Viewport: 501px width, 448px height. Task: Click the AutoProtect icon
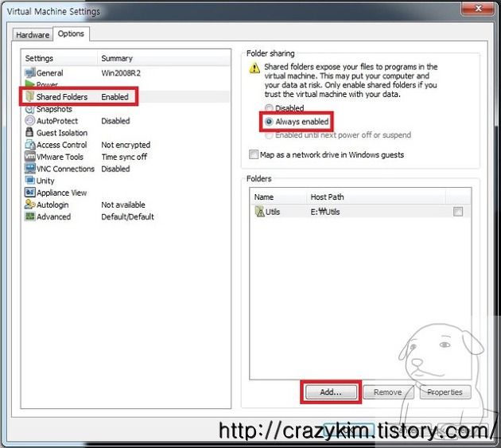coord(29,121)
